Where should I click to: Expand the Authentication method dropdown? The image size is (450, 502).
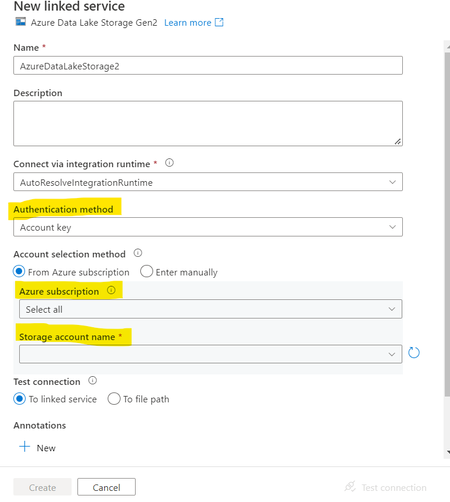tap(208, 227)
